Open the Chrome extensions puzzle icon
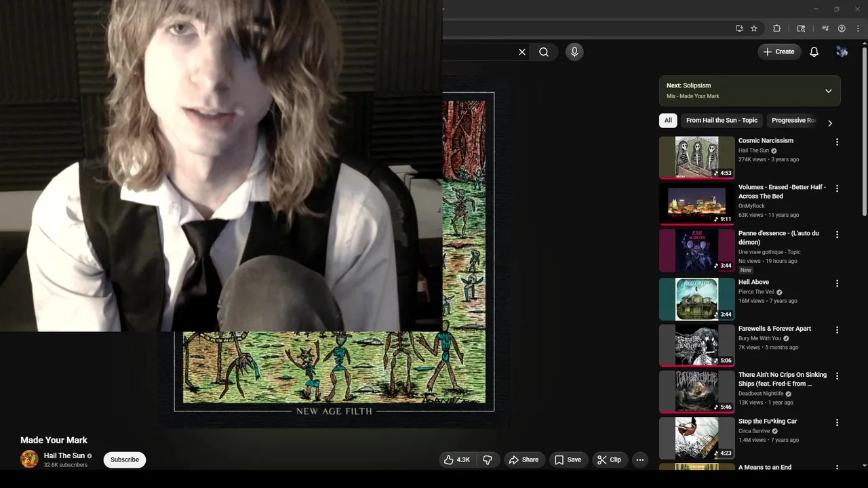Screen dimensions: 868x488 [777, 28]
